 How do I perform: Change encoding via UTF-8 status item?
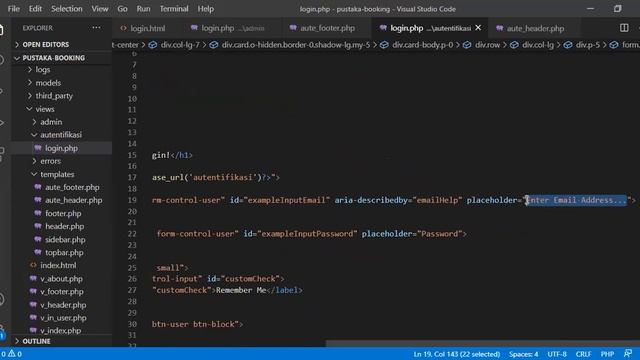point(557,354)
